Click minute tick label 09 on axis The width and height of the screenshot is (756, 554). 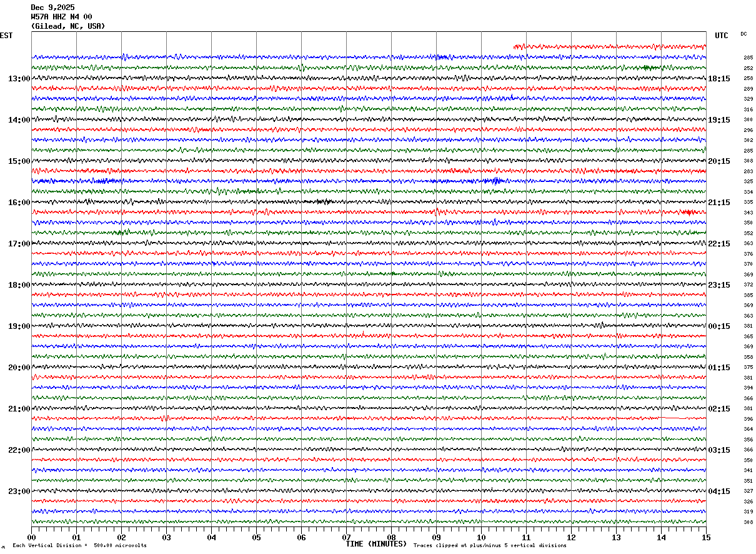pos(436,537)
